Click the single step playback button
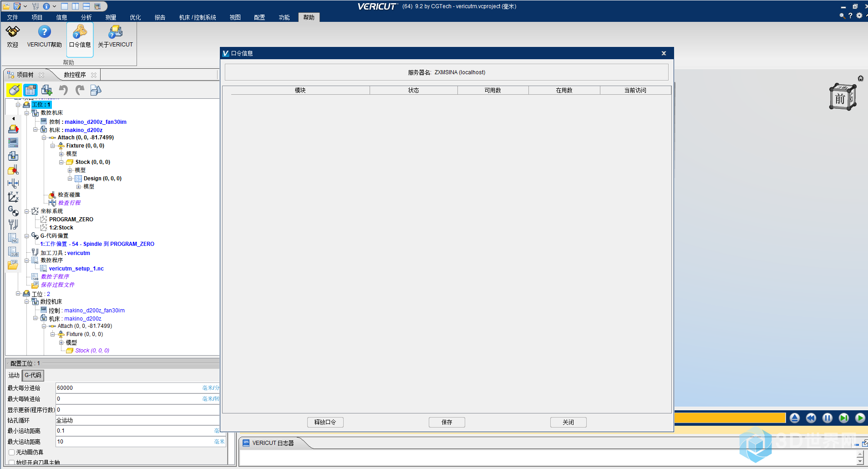 tap(843, 418)
